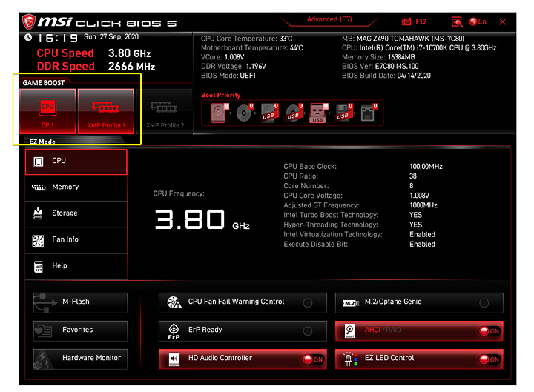This screenshot has height=392, width=534.
Task: View the Fan Info panel
Action: (76, 239)
